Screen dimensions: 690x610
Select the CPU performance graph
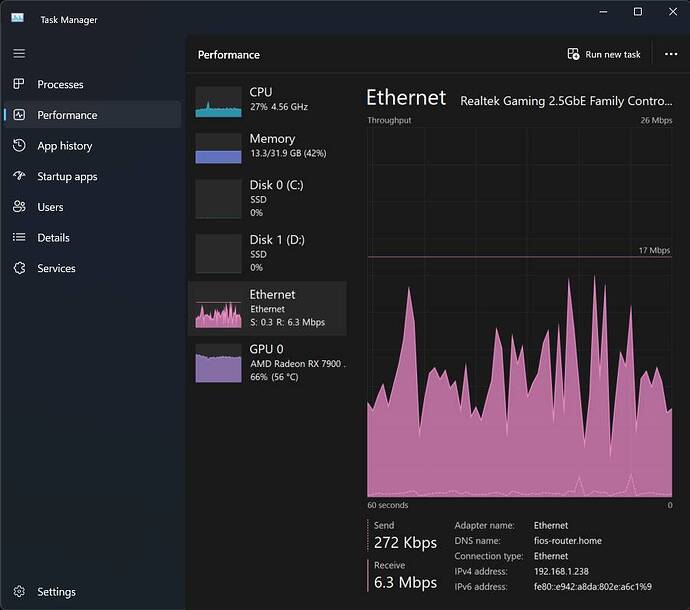point(219,101)
